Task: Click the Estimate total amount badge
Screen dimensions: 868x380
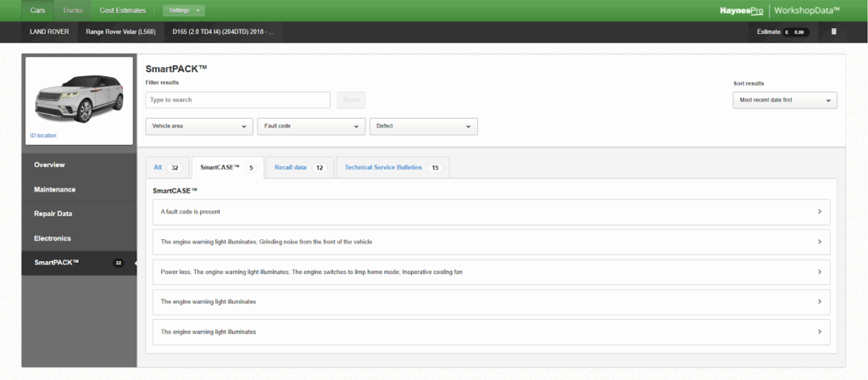Action: point(796,32)
